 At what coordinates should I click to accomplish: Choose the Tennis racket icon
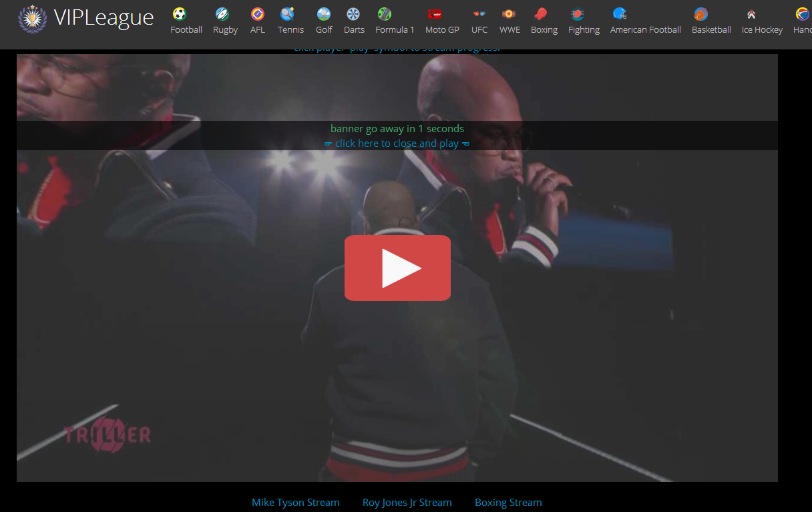[287, 14]
